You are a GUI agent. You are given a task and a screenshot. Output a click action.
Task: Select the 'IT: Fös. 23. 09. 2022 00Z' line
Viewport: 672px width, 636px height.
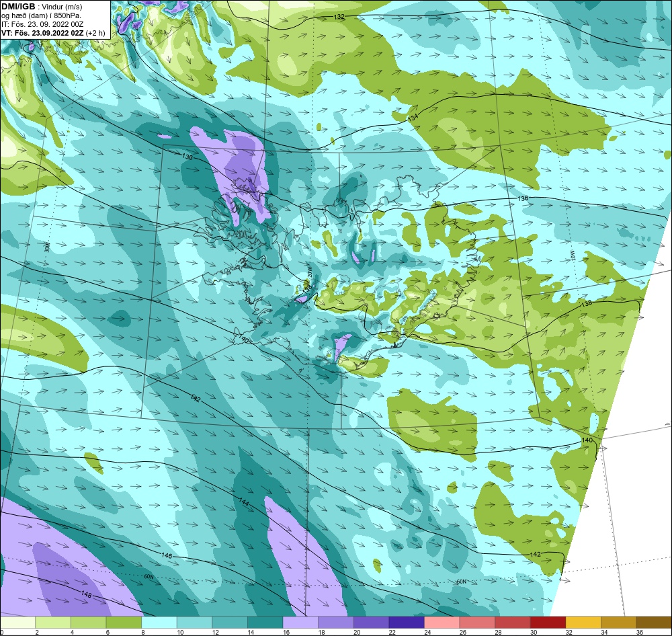[x=42, y=24]
